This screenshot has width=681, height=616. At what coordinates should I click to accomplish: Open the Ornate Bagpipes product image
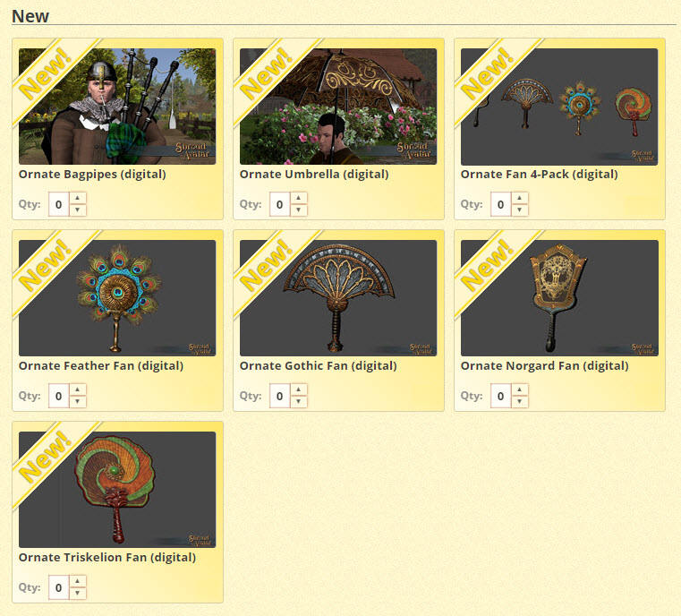117,107
